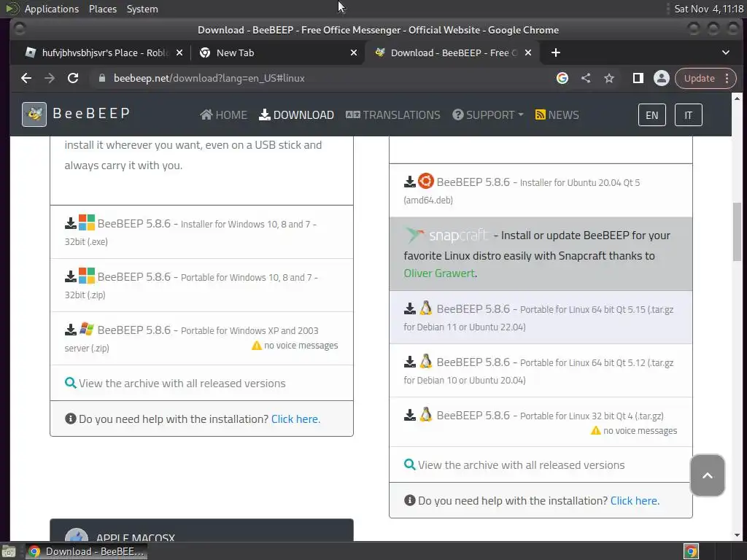
Task: Open the Chrome profile avatar
Action: tap(661, 78)
